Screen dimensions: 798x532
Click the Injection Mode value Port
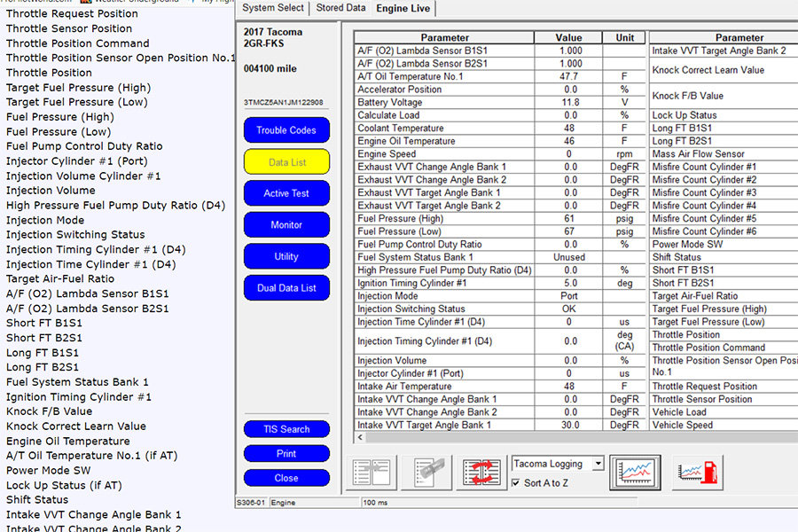click(x=568, y=296)
